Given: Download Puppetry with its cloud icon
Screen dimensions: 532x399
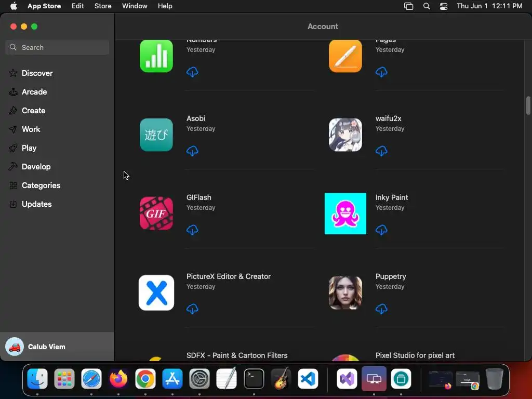Looking at the screenshot, I should tap(381, 309).
